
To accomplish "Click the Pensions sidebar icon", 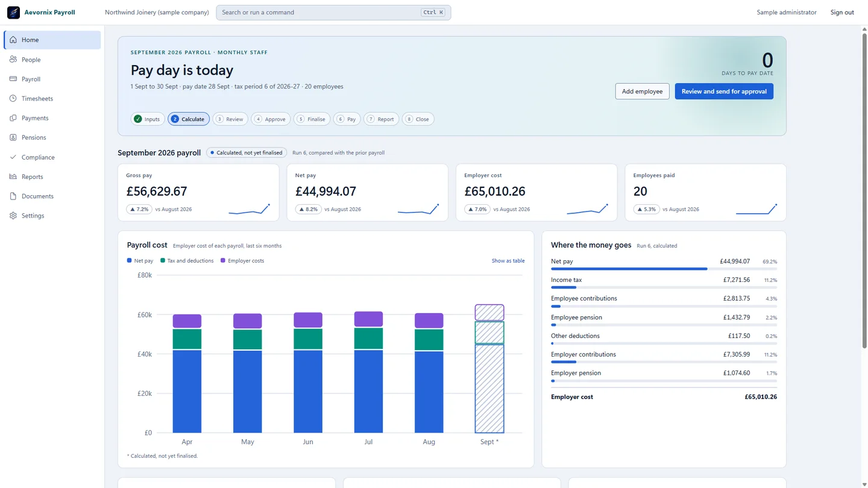I will click(x=13, y=137).
